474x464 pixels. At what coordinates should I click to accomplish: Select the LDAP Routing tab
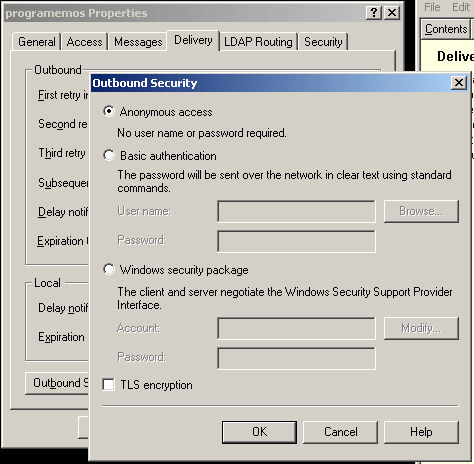point(258,42)
